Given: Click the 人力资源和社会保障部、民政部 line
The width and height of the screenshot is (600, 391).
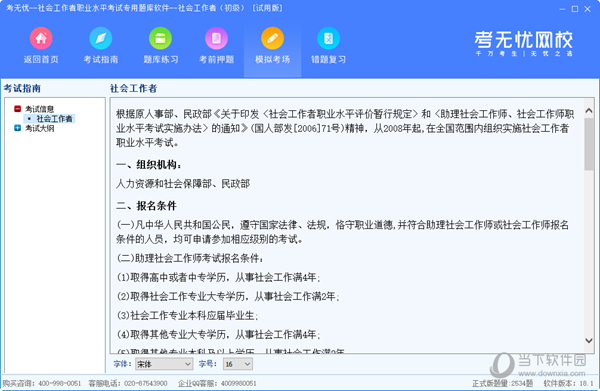Looking at the screenshot, I should tap(183, 184).
